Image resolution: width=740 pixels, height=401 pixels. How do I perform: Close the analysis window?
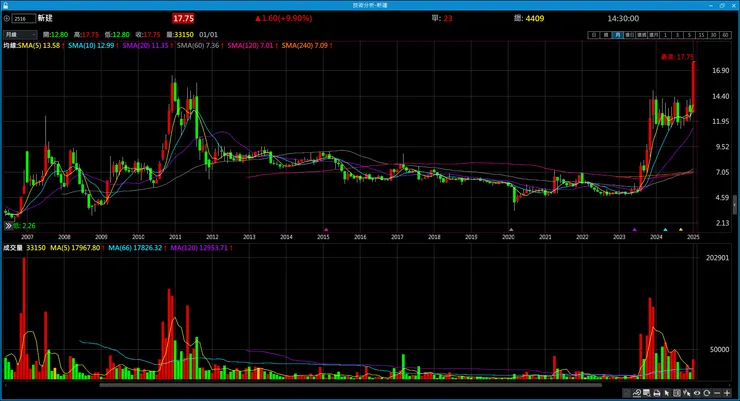[x=733, y=5]
